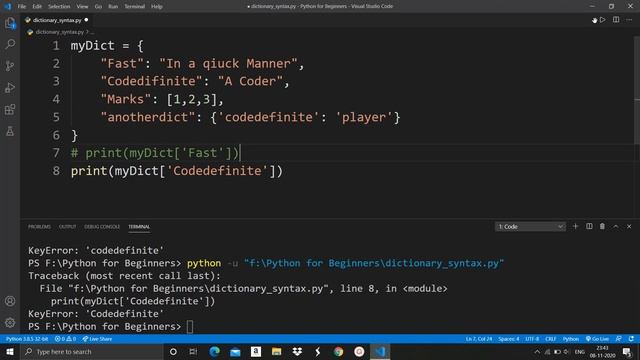Viewport: 640px width, 360px height.
Task: Open errors and warnings count in status bar
Action: click(x=65, y=339)
